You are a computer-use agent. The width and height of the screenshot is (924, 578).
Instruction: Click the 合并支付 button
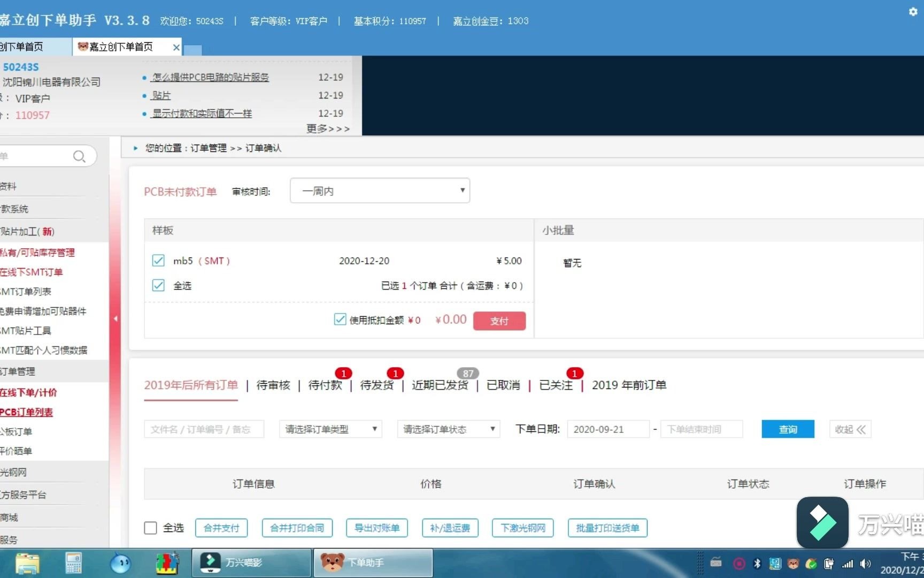[x=221, y=528]
